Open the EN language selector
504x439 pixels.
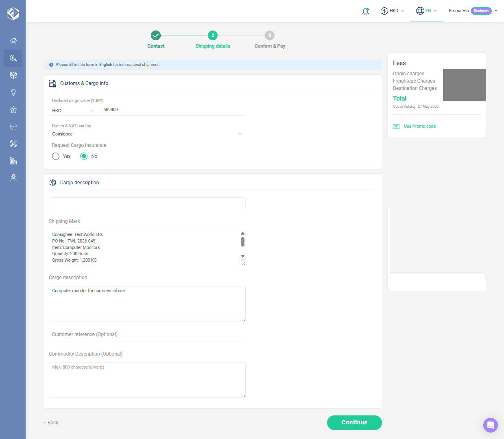coord(426,11)
